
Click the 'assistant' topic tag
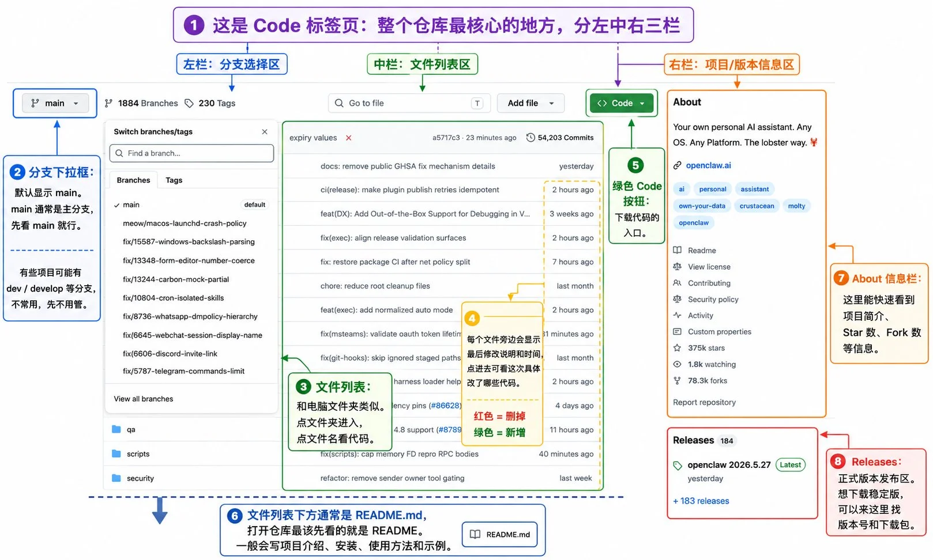tap(755, 189)
